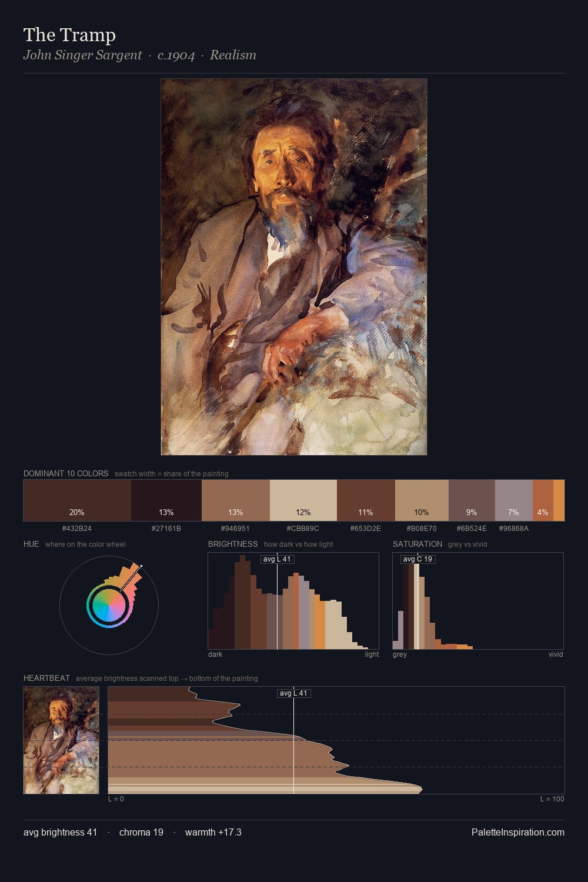Click the style label 'Realism'
The width and height of the screenshot is (588, 882).
coord(233,55)
